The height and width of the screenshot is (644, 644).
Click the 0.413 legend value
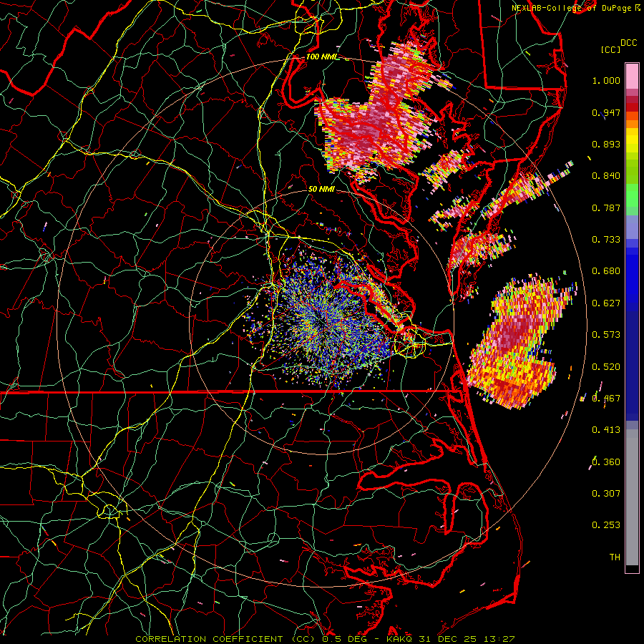[x=606, y=430]
